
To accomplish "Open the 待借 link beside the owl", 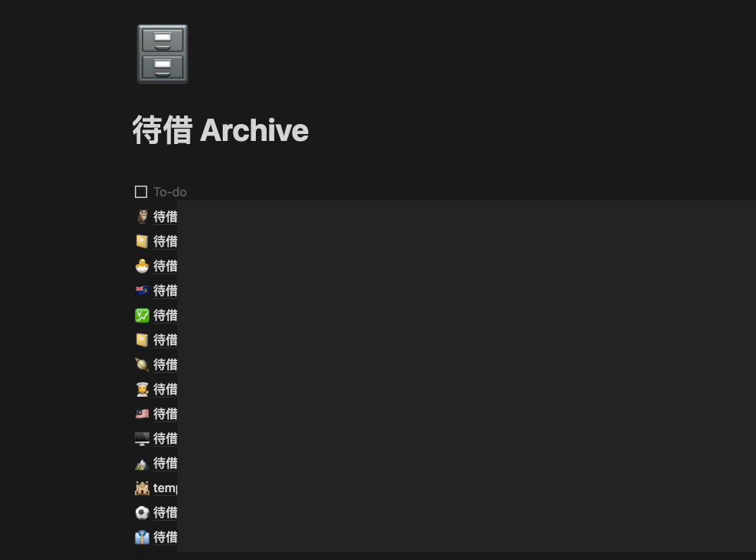I will (x=166, y=217).
